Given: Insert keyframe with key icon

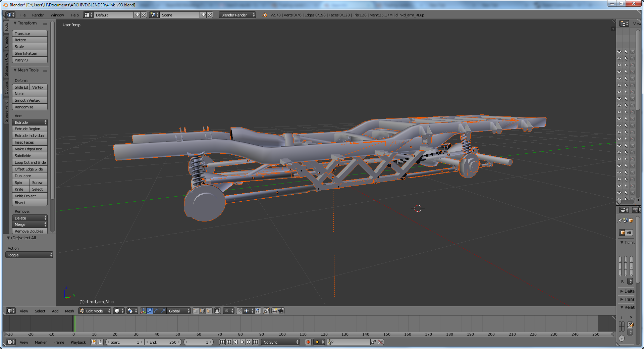Looking at the screenshot, I should [x=374, y=342].
